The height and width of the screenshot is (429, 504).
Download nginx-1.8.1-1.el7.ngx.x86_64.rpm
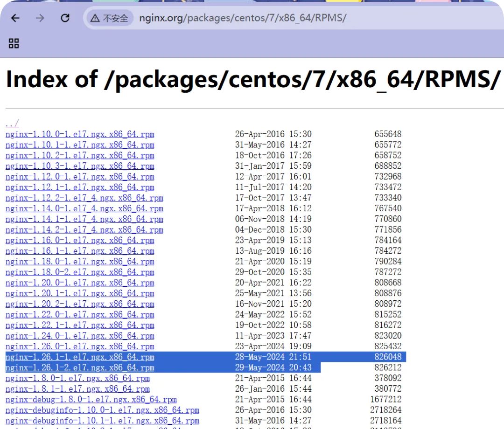pyautogui.click(x=77, y=388)
